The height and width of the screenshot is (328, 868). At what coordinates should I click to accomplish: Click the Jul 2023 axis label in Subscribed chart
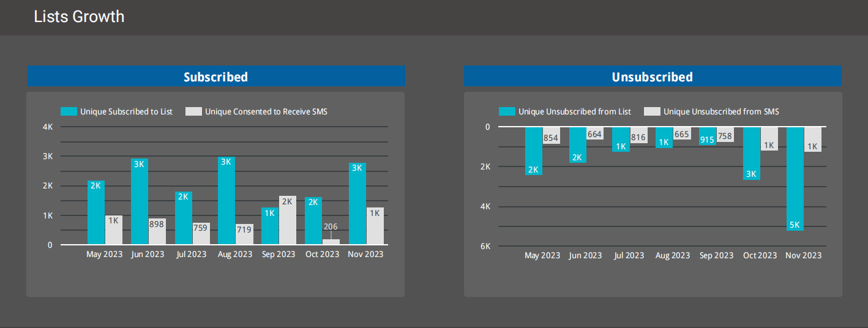192,254
